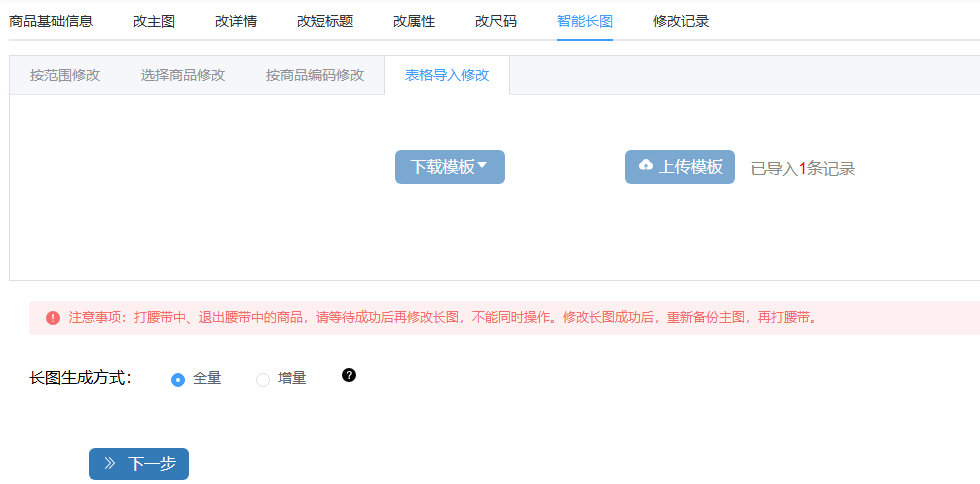This screenshot has height=484, width=980.
Task: Open the 改属性 tab
Action: (x=414, y=21)
